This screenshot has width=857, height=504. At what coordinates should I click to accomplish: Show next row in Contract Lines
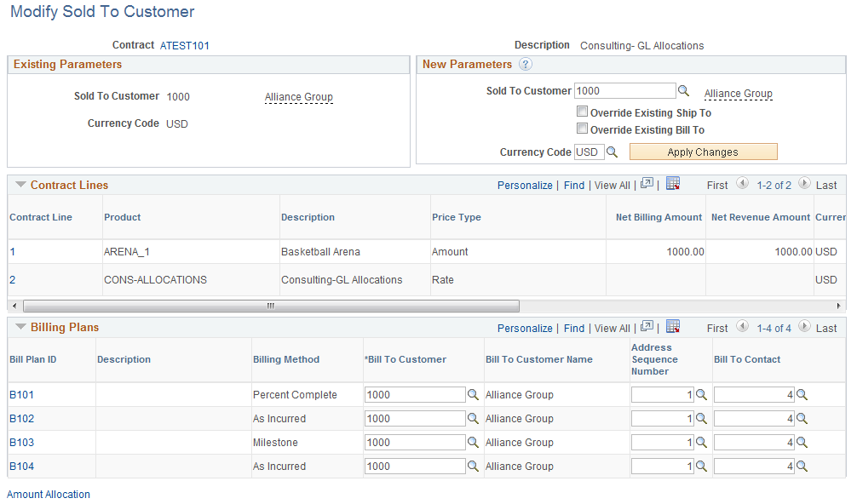804,184
